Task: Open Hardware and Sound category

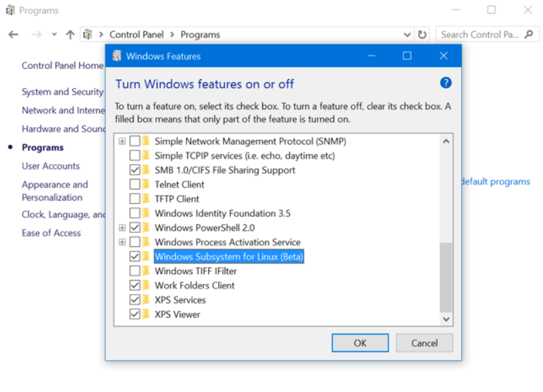Action: (63, 129)
